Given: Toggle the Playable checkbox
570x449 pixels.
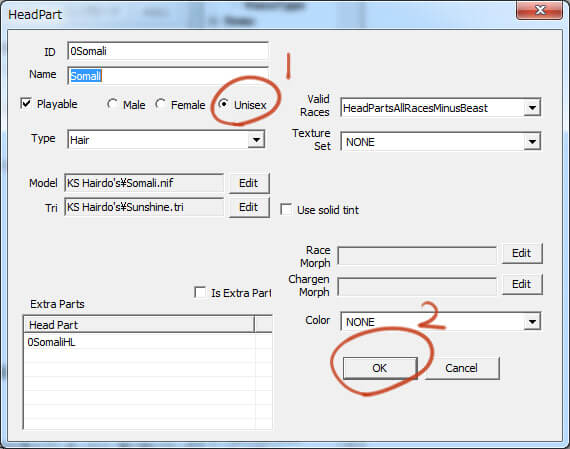Looking at the screenshot, I should click(26, 104).
